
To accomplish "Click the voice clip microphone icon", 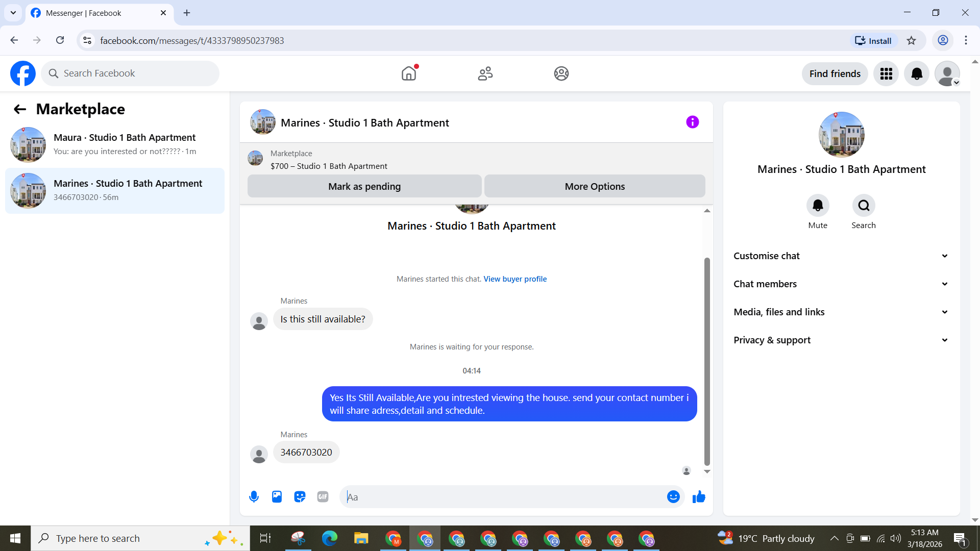I will 254,496.
